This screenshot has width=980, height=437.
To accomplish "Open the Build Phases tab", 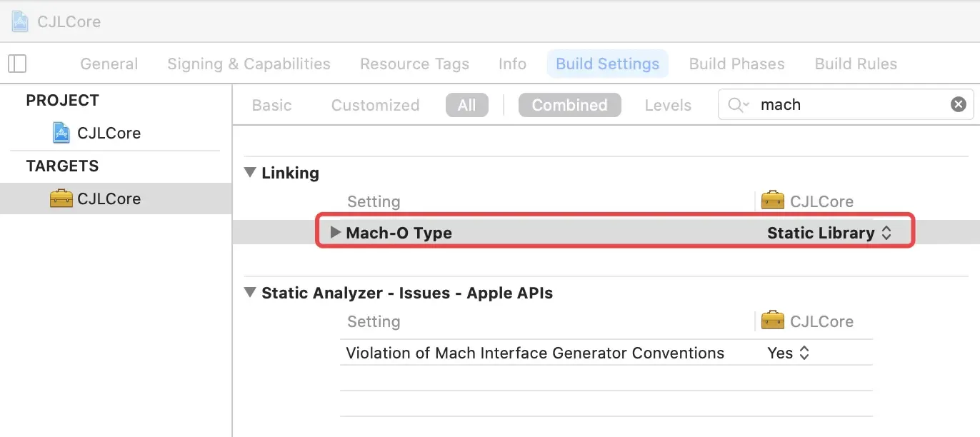I will click(736, 64).
